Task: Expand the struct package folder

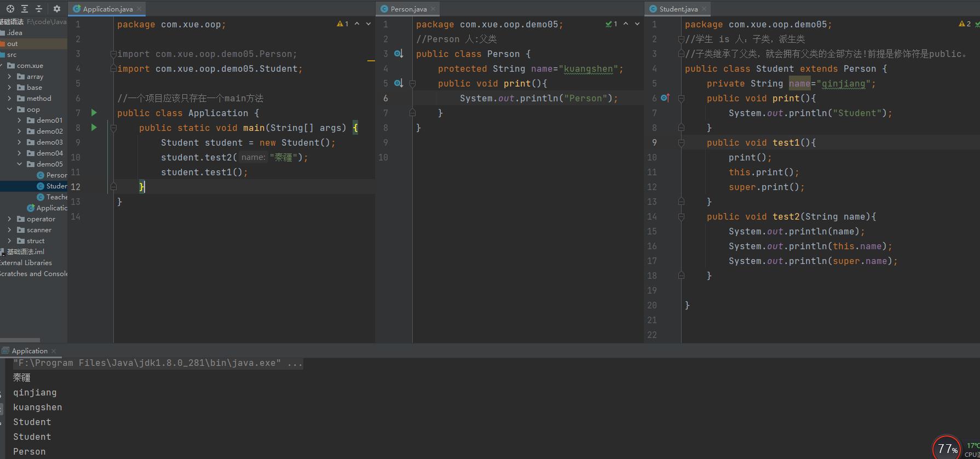Action: [x=10, y=241]
